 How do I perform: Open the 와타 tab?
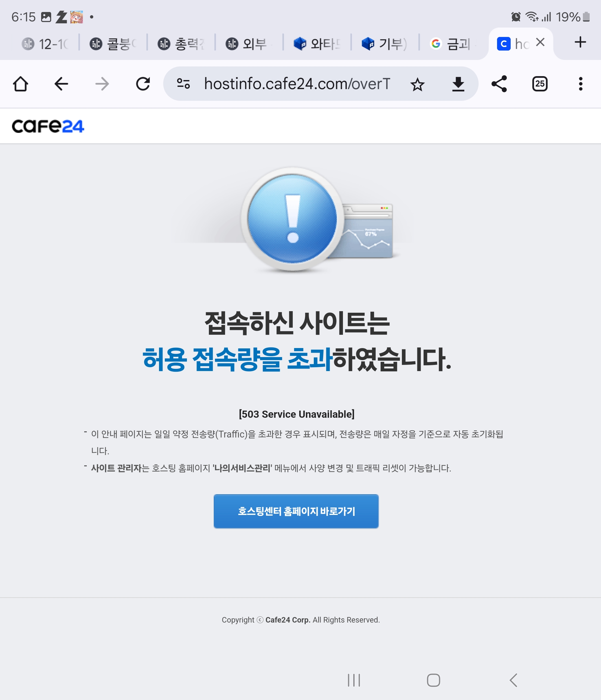coord(317,44)
